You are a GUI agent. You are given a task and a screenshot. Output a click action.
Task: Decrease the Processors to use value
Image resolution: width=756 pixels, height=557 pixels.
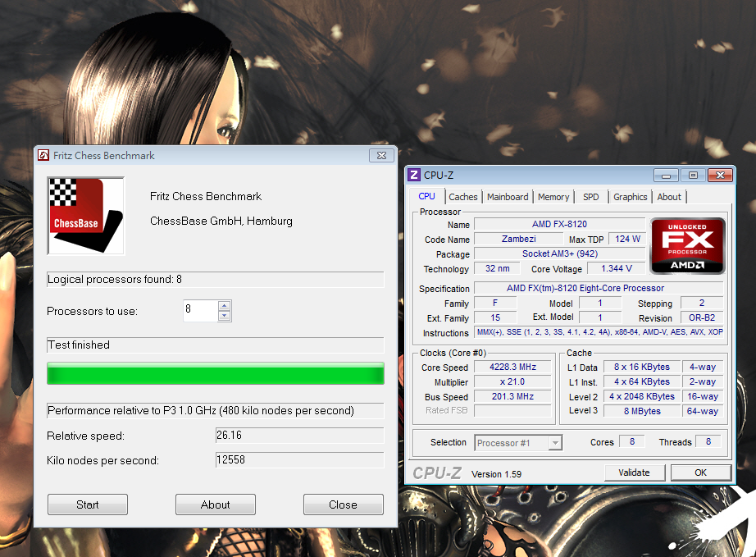224,316
